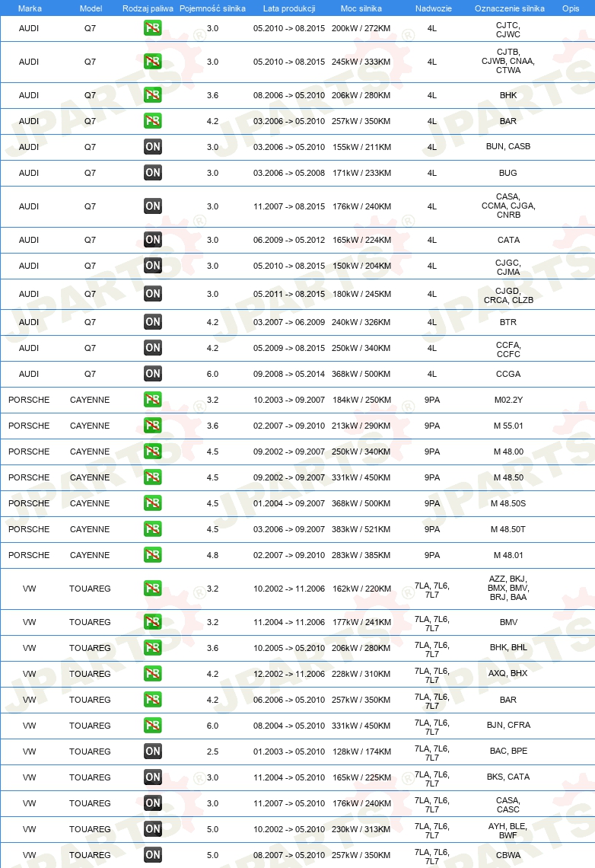Image resolution: width=595 pixels, height=868 pixels.
Task: Select the power value 128kW / 174KM
Action: point(361,752)
